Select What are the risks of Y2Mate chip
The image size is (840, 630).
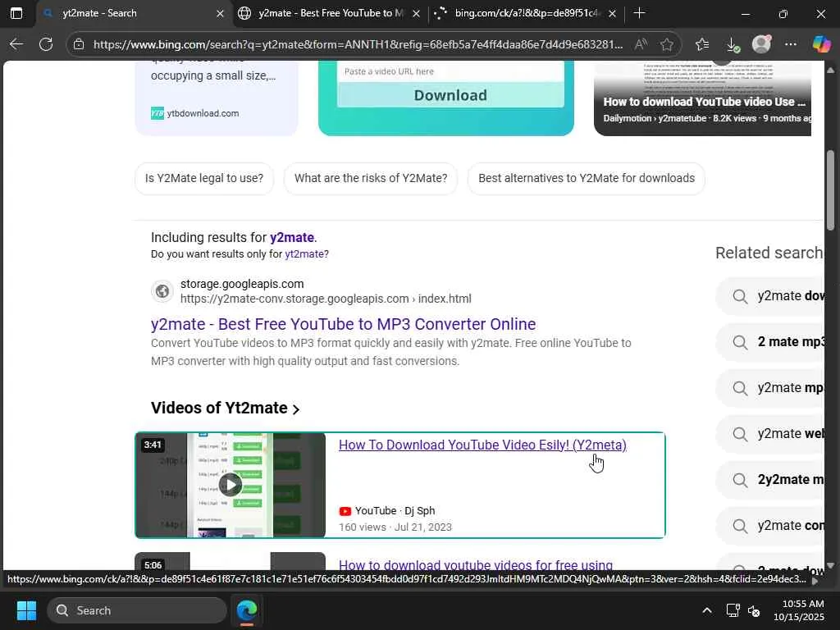coord(371,178)
